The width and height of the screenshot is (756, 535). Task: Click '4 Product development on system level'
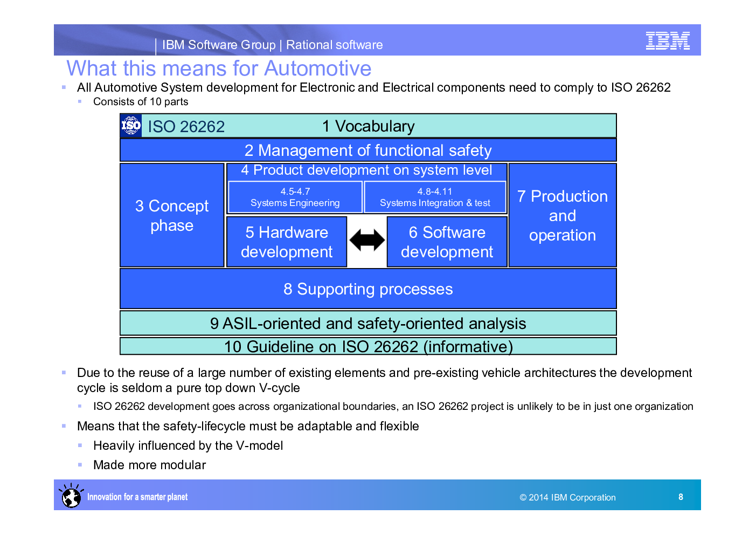[366, 170]
